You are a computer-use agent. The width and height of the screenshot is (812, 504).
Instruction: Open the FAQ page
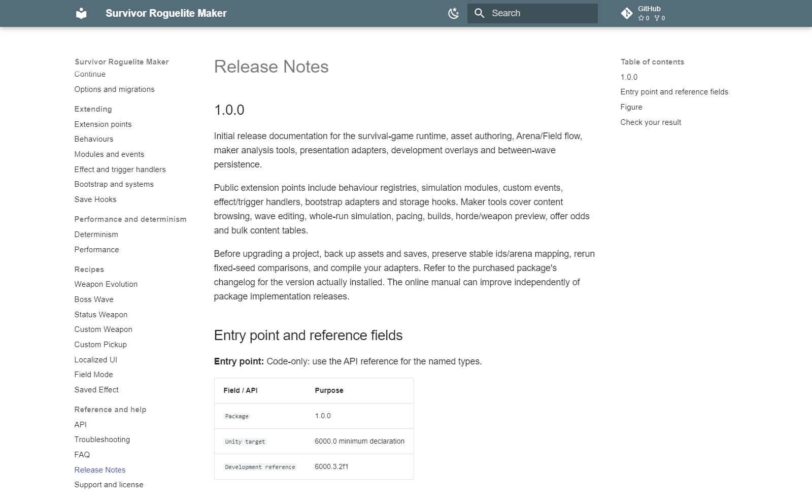tap(82, 455)
